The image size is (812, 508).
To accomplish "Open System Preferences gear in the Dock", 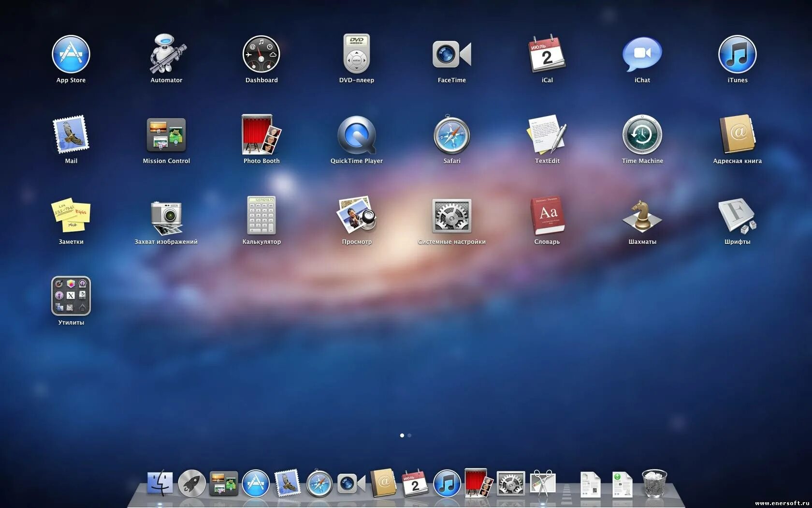I will coord(511,483).
